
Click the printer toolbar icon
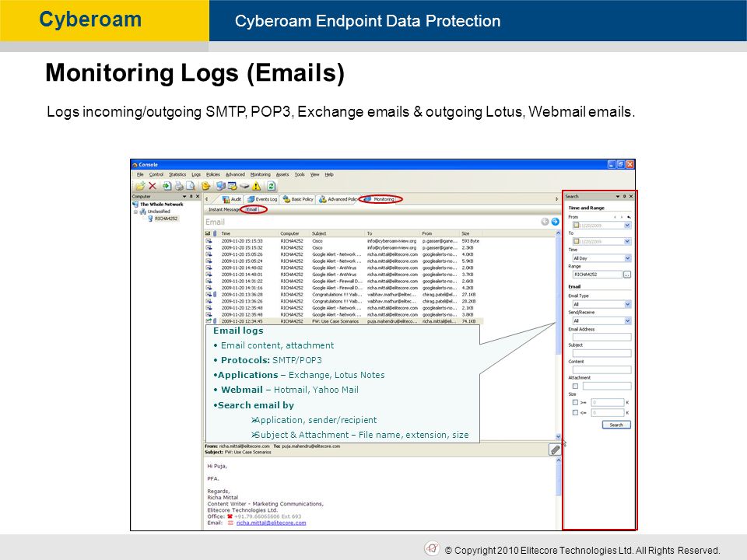[x=179, y=186]
